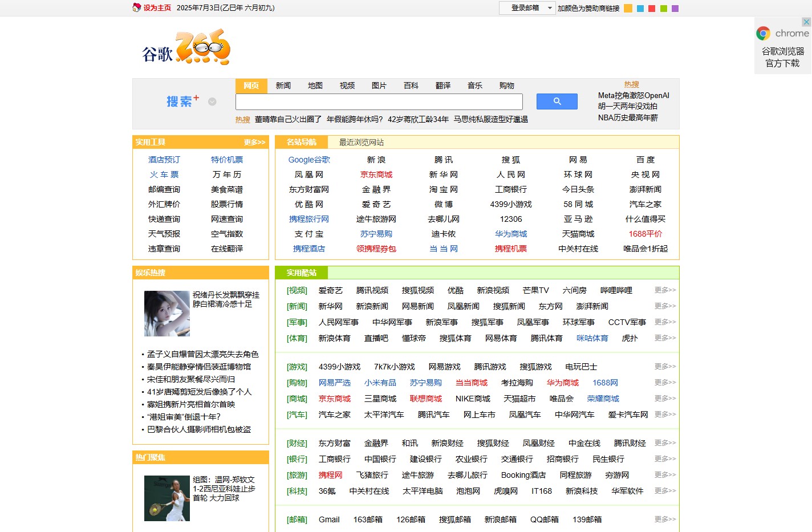812x532 pixels.
Task: Open the 工商银行 link in 银行 row
Action: click(335, 459)
